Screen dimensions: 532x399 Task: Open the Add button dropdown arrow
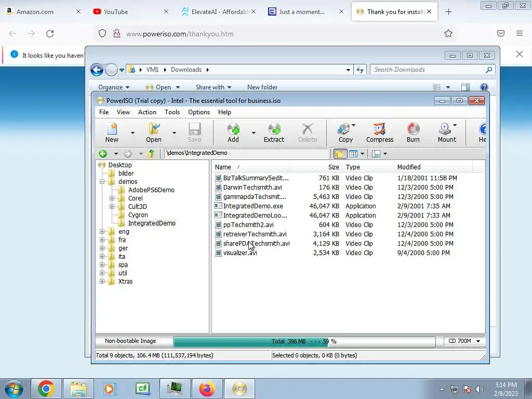(x=254, y=133)
